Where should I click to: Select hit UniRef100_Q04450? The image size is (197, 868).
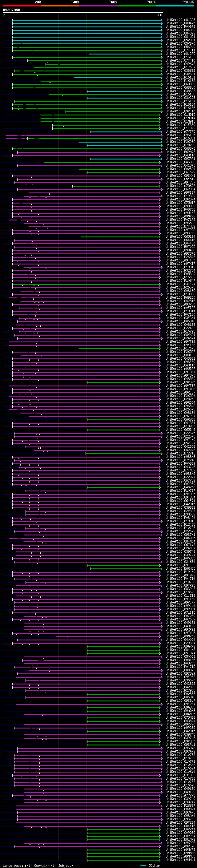(x=180, y=243)
